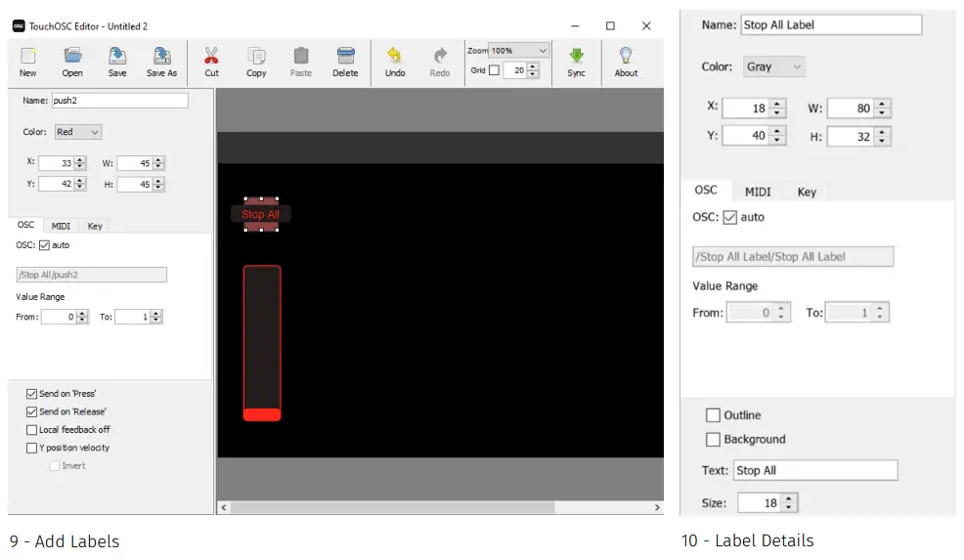964x560 pixels.
Task: Switch to Key tab in Label Details
Action: tap(807, 192)
